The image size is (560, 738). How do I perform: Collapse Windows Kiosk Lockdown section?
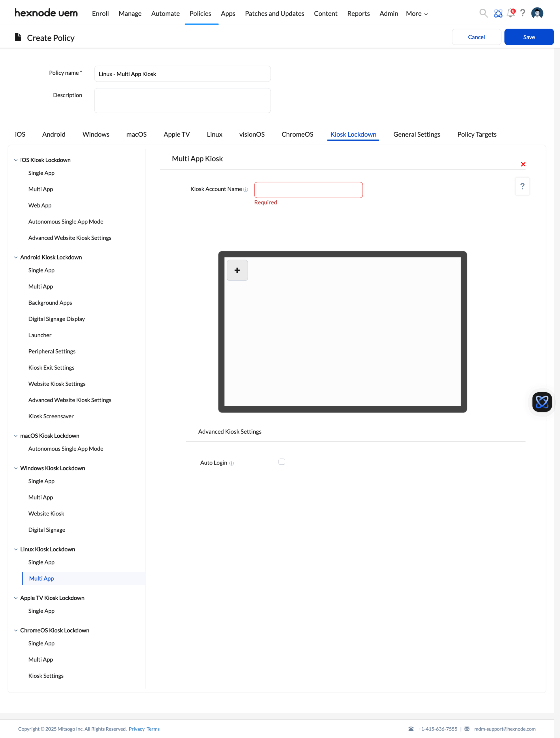(16, 468)
